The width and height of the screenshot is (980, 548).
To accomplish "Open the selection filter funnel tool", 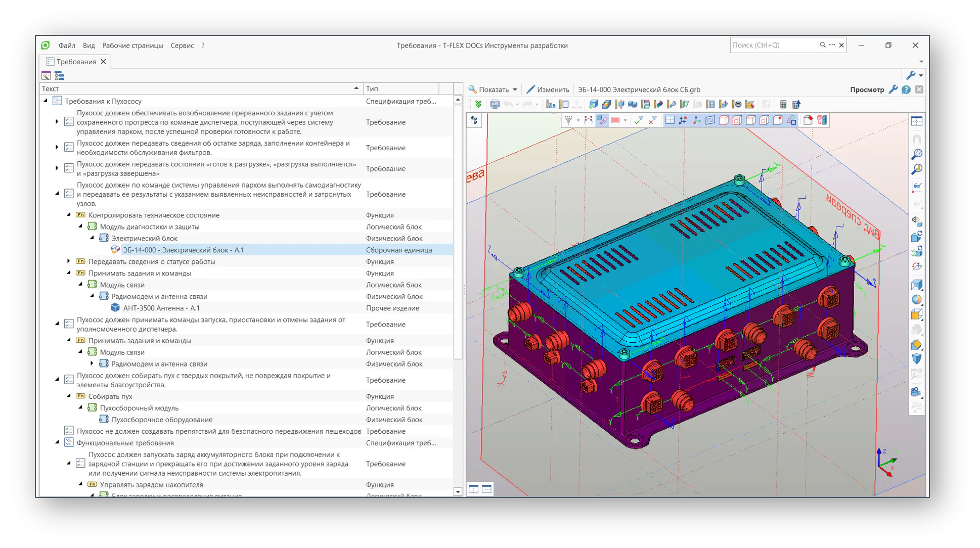I will (x=569, y=120).
